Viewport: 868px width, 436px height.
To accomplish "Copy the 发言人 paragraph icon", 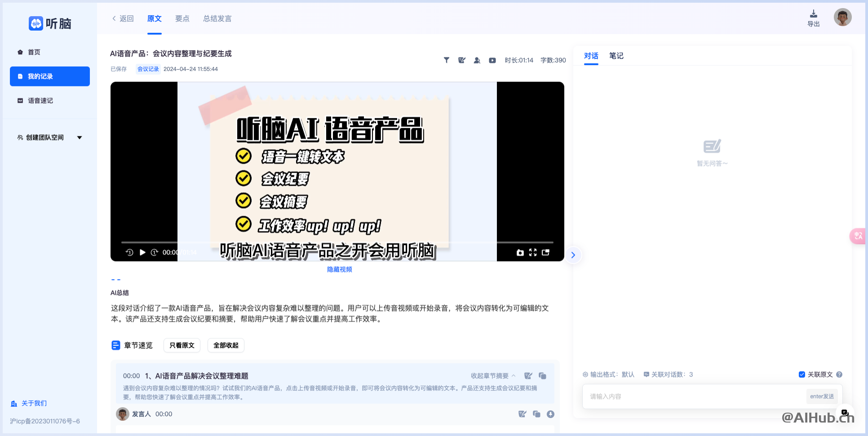I will (536, 414).
